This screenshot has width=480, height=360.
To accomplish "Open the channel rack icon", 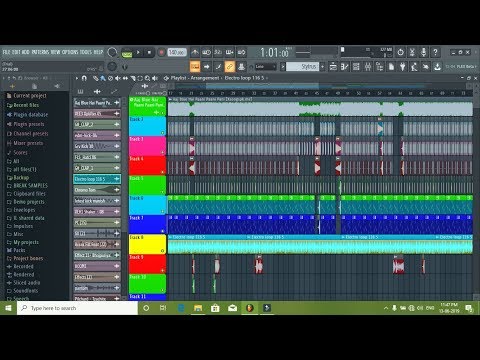I will (x=356, y=67).
